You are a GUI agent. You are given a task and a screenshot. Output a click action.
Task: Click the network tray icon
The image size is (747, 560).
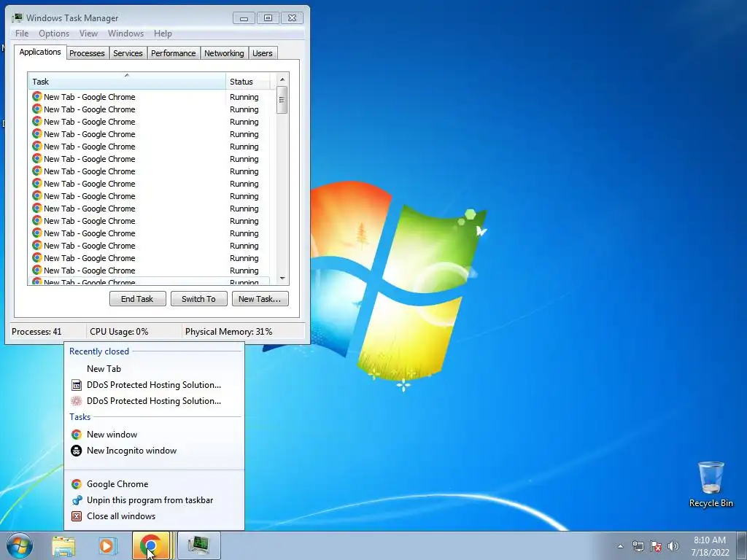pyautogui.click(x=638, y=546)
